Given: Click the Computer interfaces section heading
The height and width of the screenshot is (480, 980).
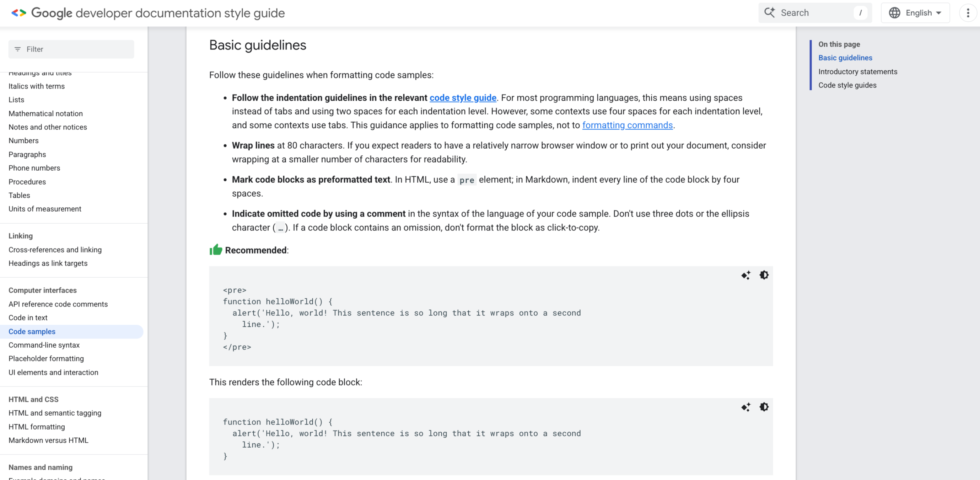Looking at the screenshot, I should [x=43, y=290].
